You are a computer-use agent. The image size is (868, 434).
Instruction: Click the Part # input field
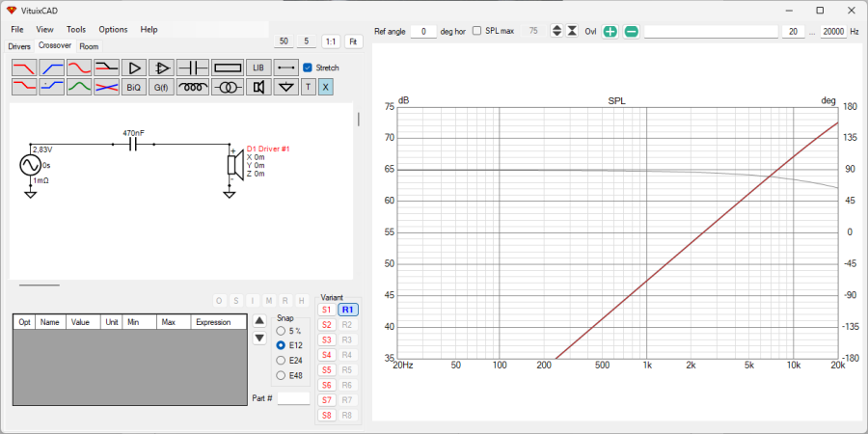[x=293, y=398]
